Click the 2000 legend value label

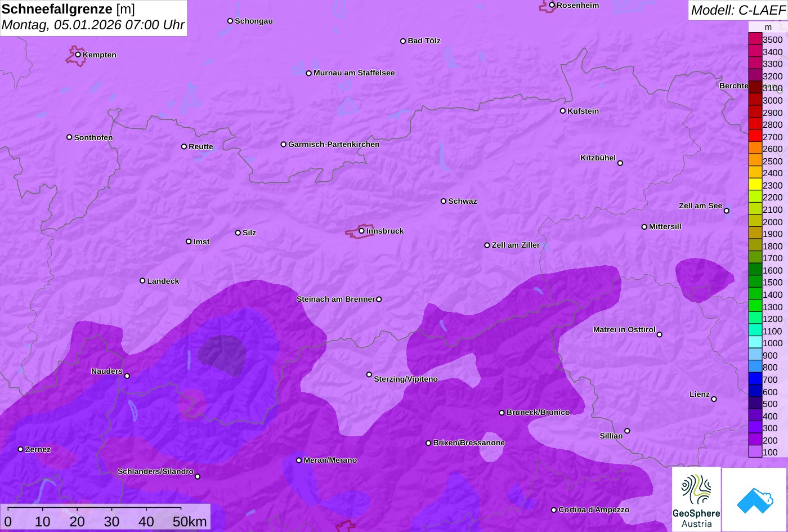coord(773,222)
